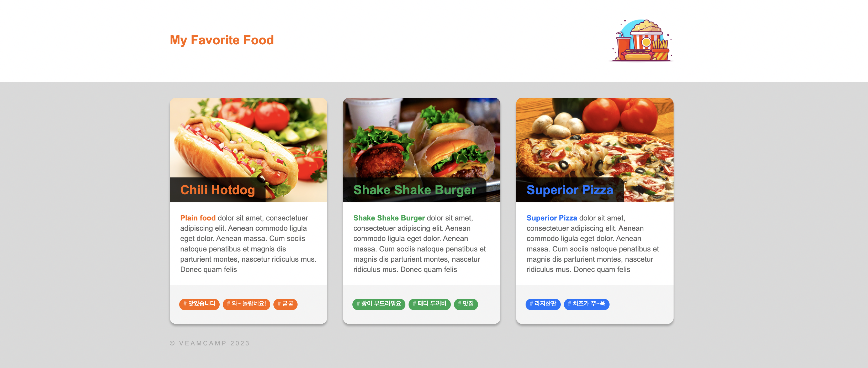This screenshot has width=868, height=368.
Task: Select the 와~ 놀랍네요! hashtag tag
Action: 246,304
